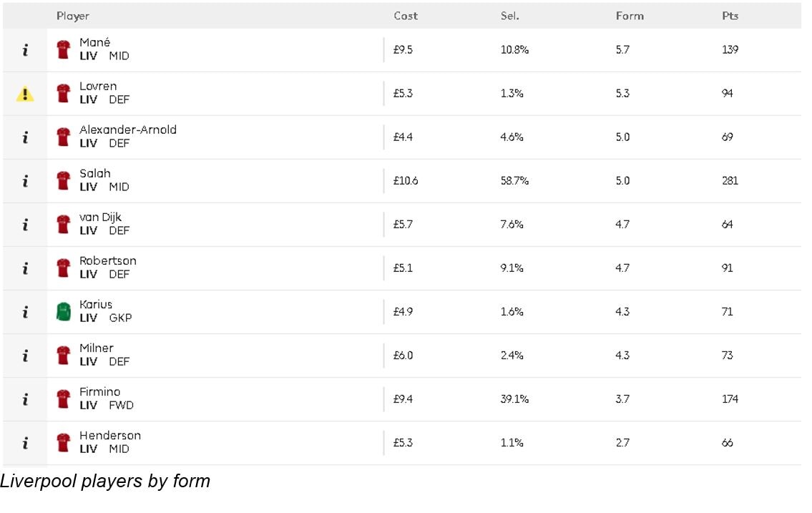This screenshot has height=513, width=812.
Task: Click Lovren's yellow warning icon
Action: [25, 94]
